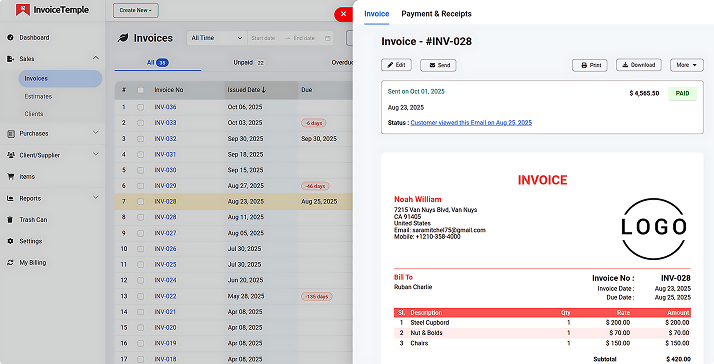
Task: Toggle the select-all checkbox in table header
Action: (140, 90)
